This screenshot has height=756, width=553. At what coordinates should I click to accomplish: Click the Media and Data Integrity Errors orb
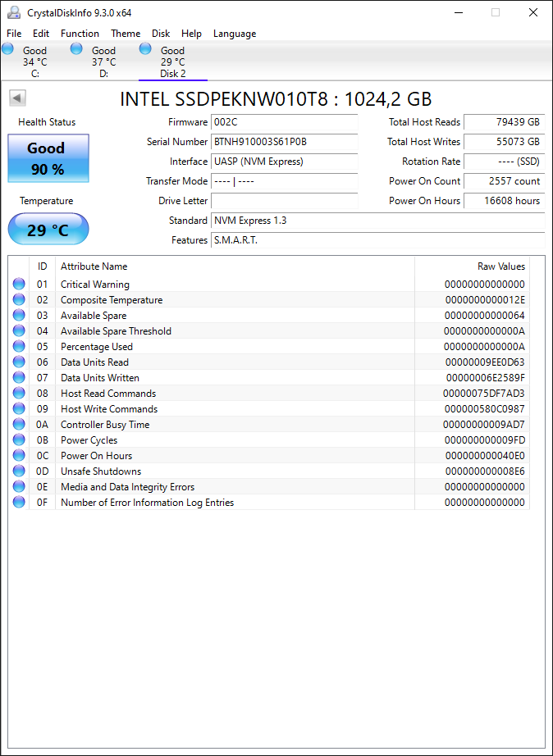[x=19, y=486]
